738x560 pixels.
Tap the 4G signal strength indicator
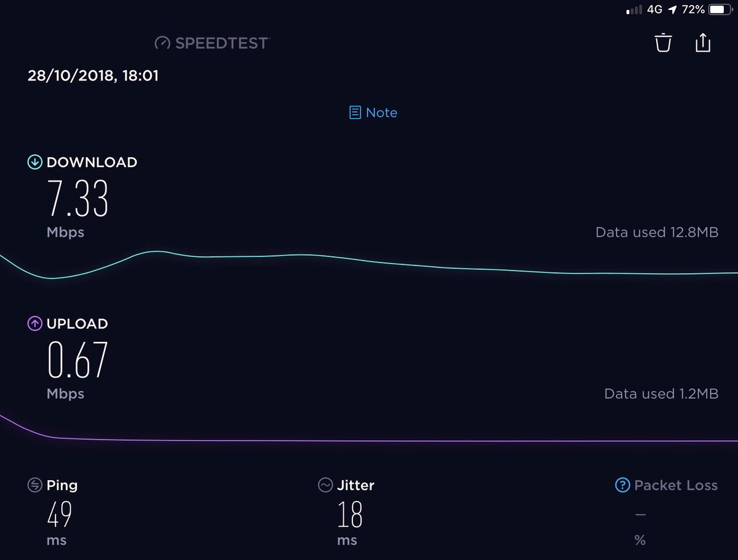[633, 10]
